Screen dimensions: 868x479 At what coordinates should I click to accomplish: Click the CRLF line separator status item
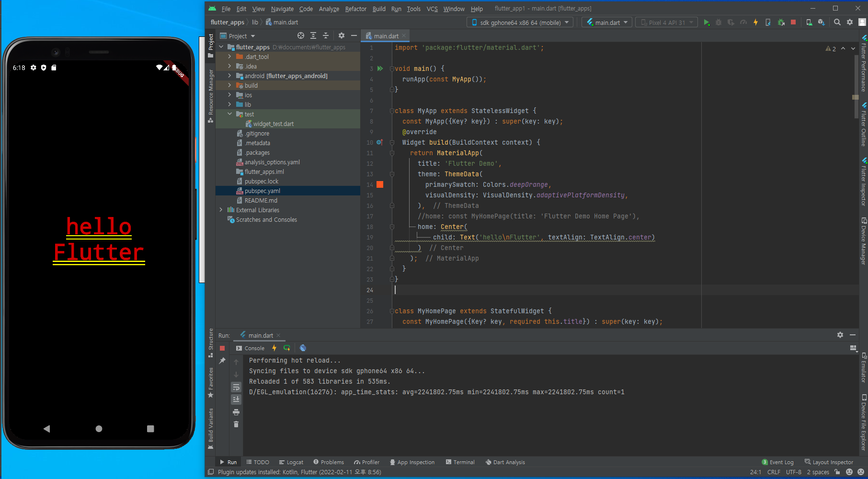[774, 472]
